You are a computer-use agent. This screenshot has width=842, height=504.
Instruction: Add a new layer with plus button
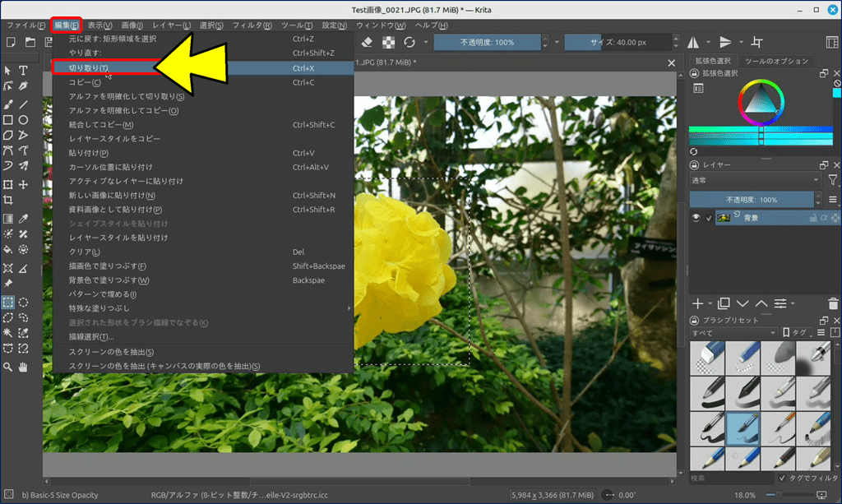tap(697, 303)
